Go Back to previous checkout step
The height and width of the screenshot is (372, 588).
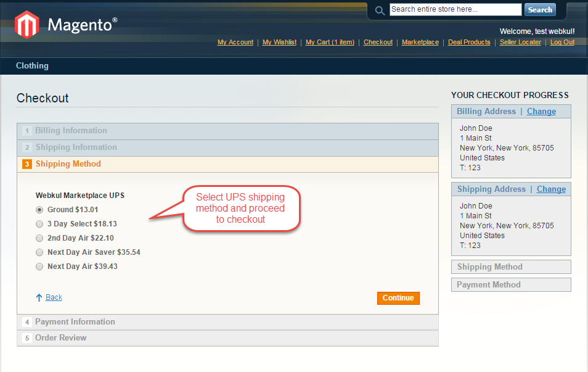(54, 297)
